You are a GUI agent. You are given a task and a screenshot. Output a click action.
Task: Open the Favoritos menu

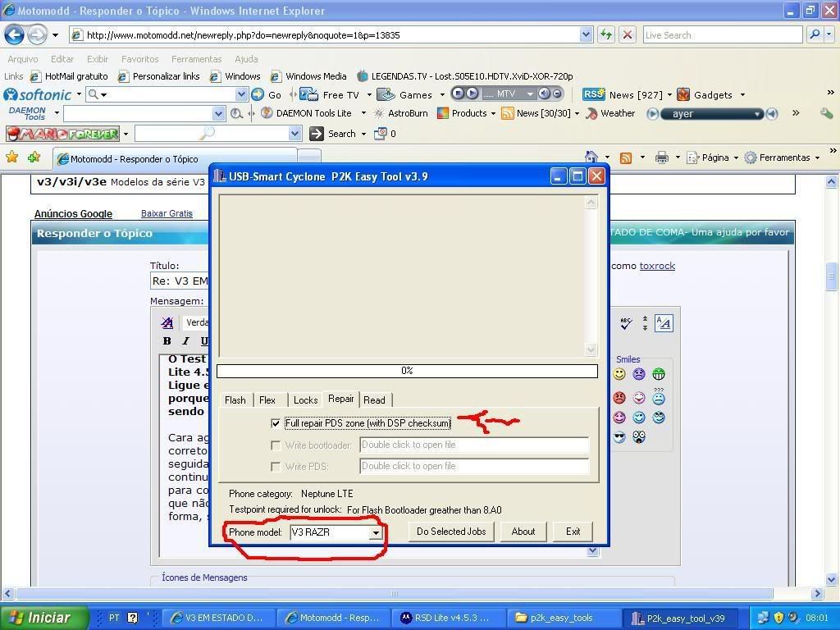[139, 59]
